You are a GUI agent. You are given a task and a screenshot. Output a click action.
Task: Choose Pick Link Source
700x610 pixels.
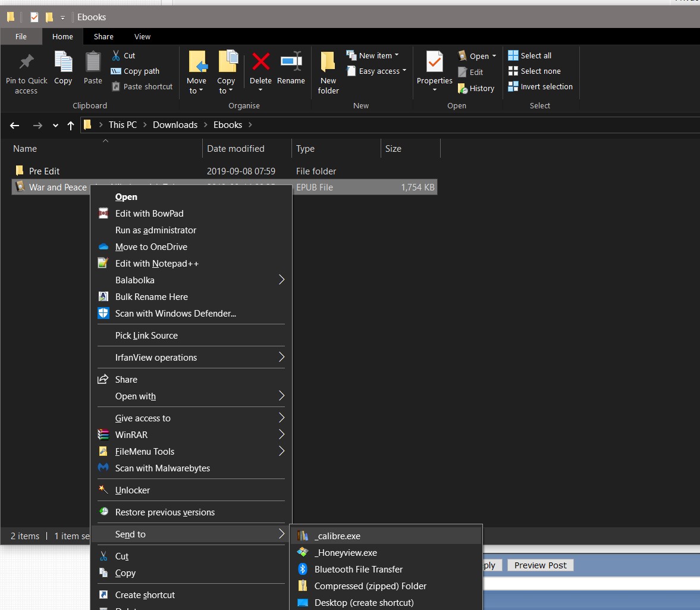tap(191, 336)
